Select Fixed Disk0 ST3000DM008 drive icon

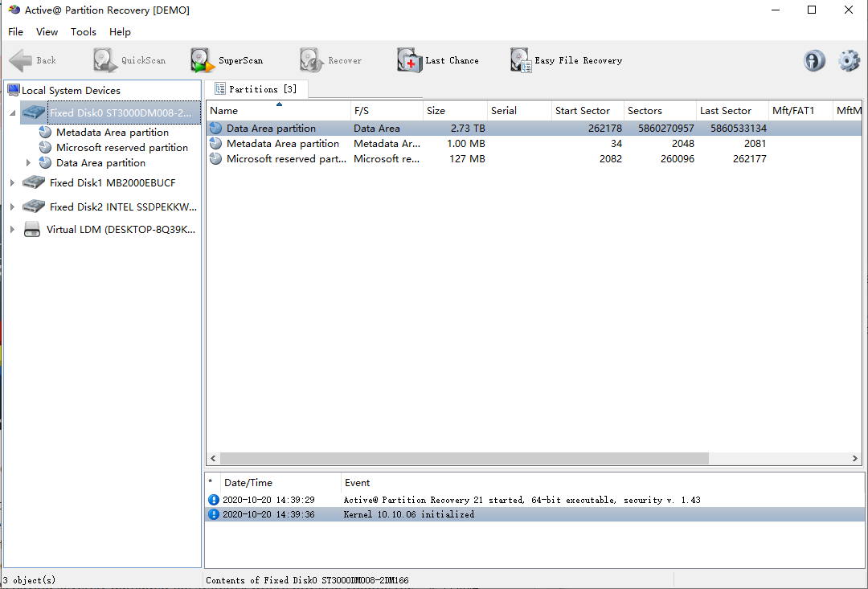tap(34, 113)
